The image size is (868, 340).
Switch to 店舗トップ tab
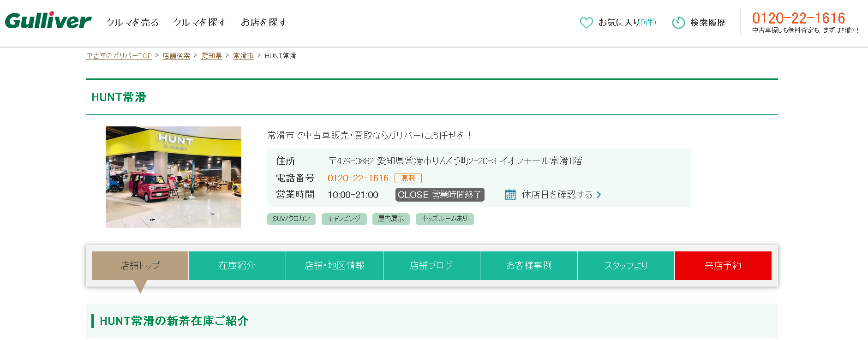[140, 266]
